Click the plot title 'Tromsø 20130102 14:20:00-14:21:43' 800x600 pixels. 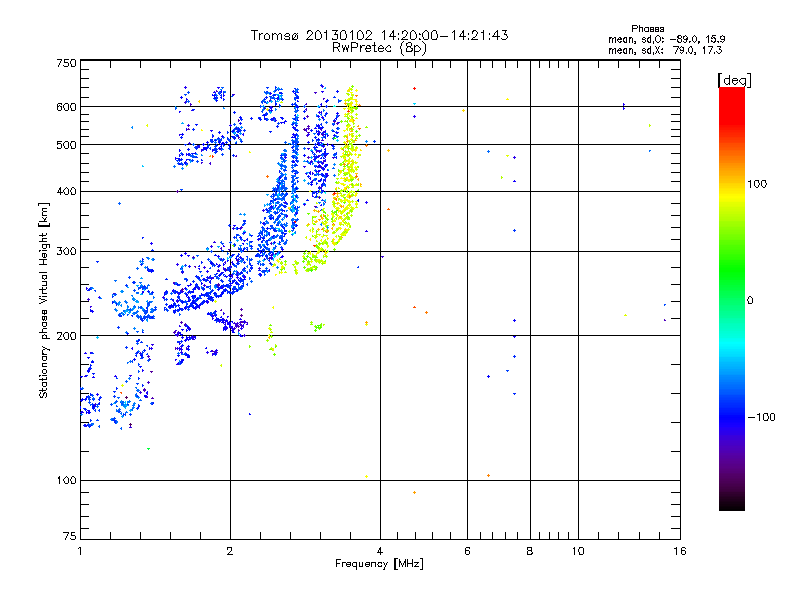click(x=379, y=35)
